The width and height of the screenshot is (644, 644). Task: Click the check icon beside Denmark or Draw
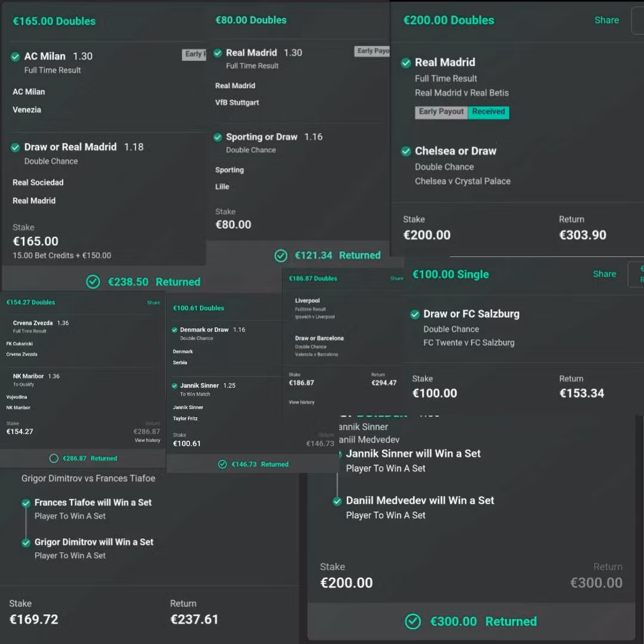tap(175, 330)
